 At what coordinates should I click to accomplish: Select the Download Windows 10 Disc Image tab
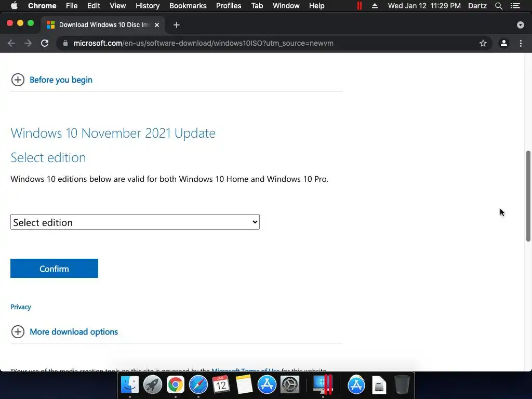103,25
